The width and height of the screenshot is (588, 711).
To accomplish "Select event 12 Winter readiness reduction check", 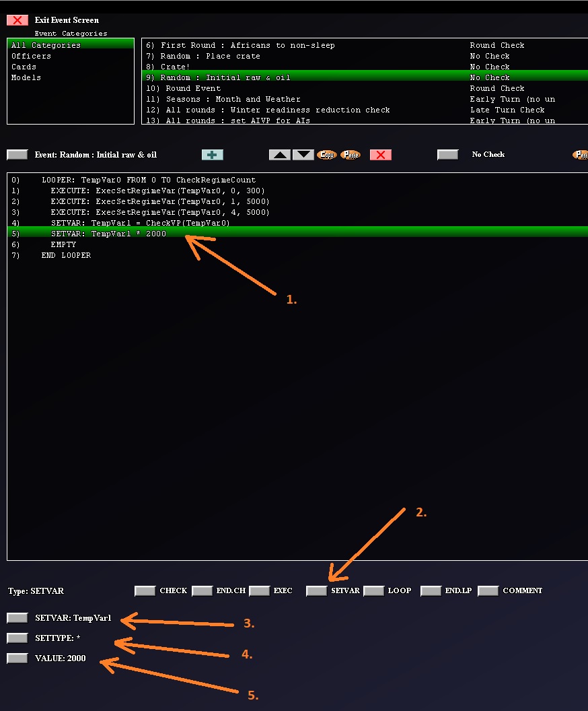I will tap(365, 110).
